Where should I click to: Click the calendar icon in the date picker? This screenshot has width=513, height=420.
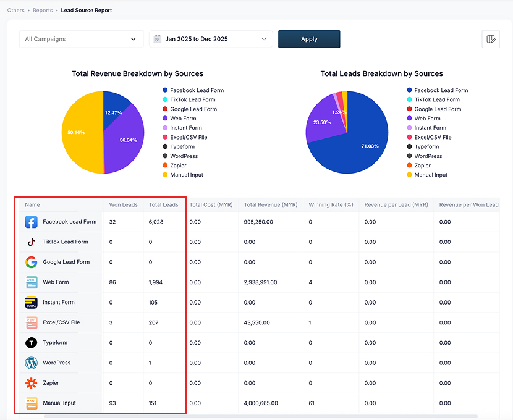pyautogui.click(x=158, y=38)
